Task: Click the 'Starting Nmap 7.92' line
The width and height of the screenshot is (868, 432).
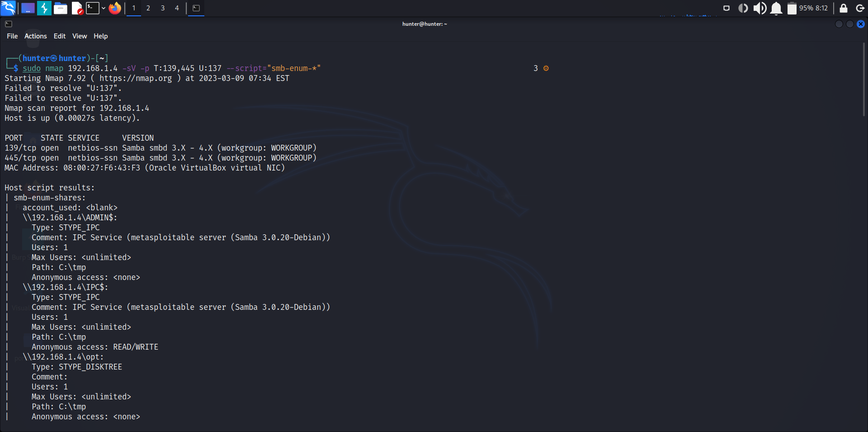Action: coord(147,78)
